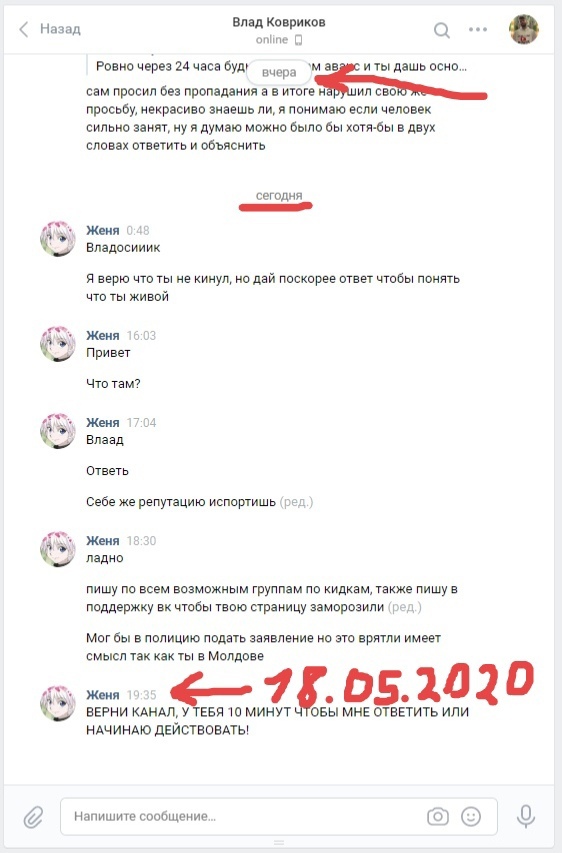Screen dimensions: 562x853
Task: Open Влад Ковриков profile name link
Action: tap(279, 22)
